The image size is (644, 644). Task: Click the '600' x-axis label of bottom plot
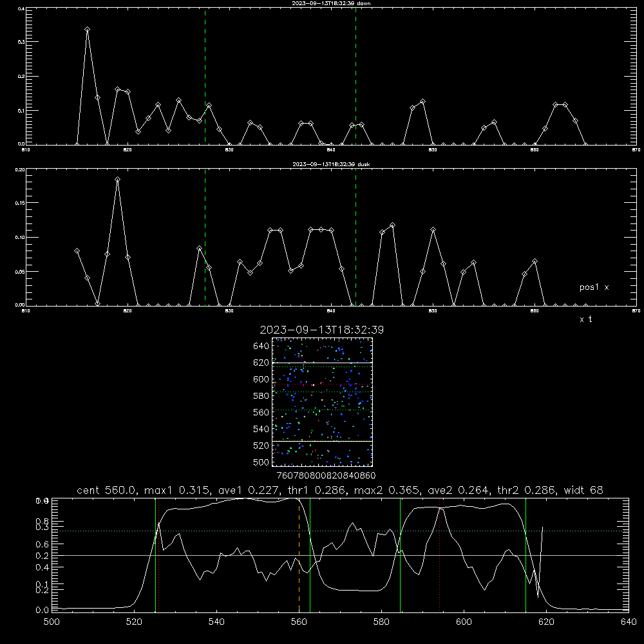pos(464,622)
